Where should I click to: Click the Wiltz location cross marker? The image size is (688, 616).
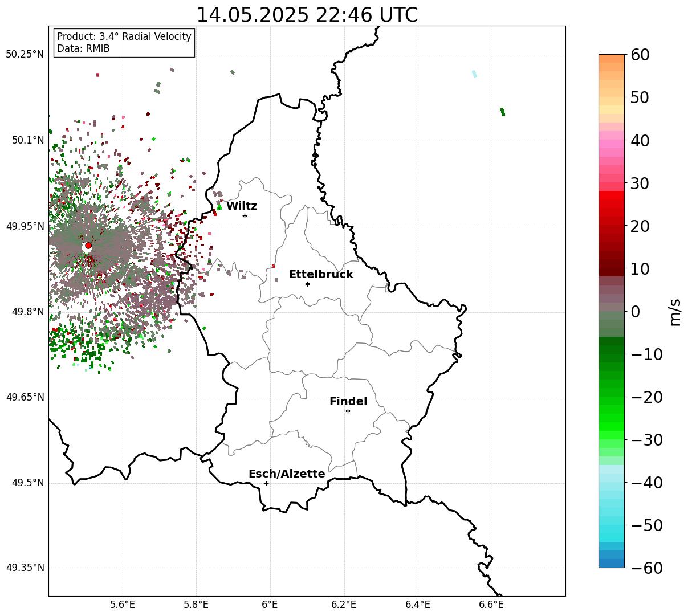[x=245, y=215]
